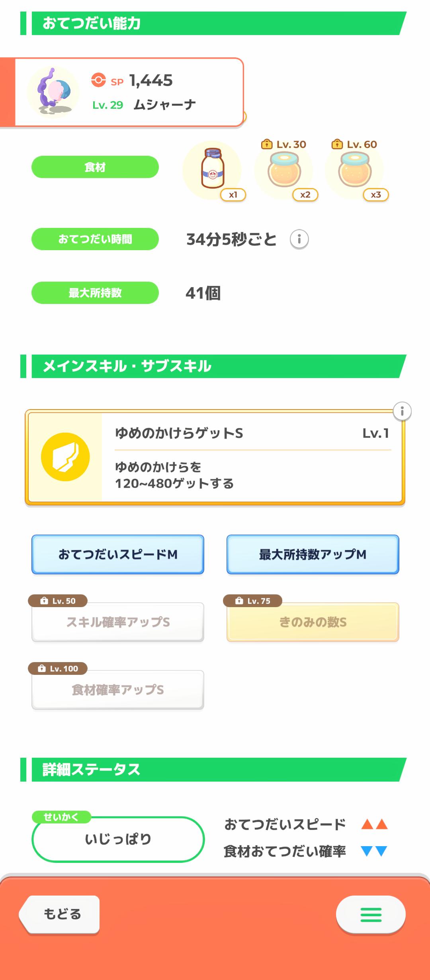The image size is (430, 980).
Task: Select おてつだいスピードM sub skill
Action: (x=118, y=554)
